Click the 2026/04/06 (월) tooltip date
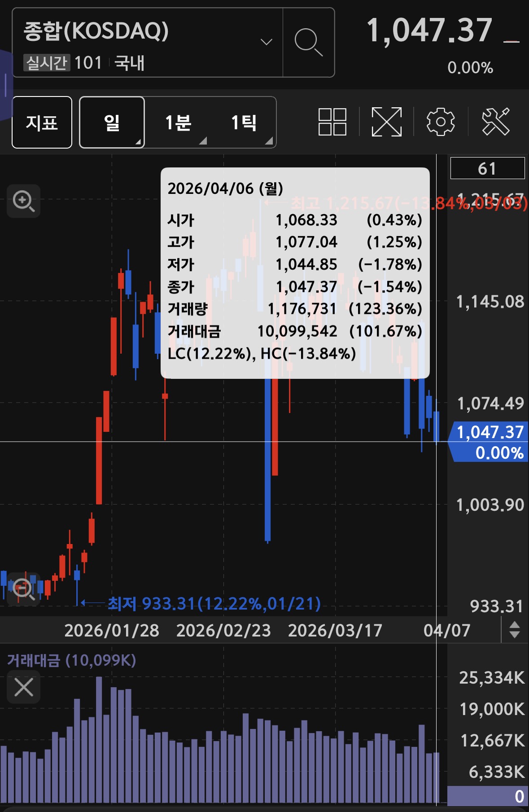This screenshot has width=529, height=812. (x=225, y=189)
